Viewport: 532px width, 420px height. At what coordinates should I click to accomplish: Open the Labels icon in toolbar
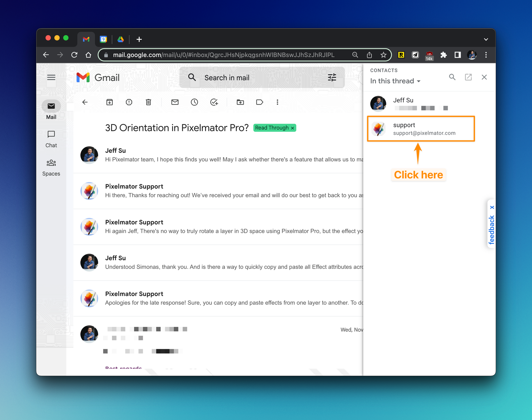[260, 102]
